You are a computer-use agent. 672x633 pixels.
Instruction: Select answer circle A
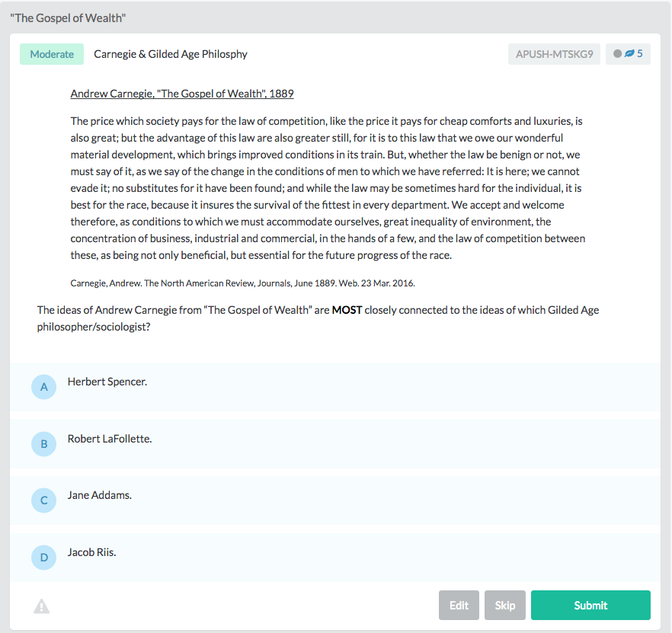coord(43,387)
